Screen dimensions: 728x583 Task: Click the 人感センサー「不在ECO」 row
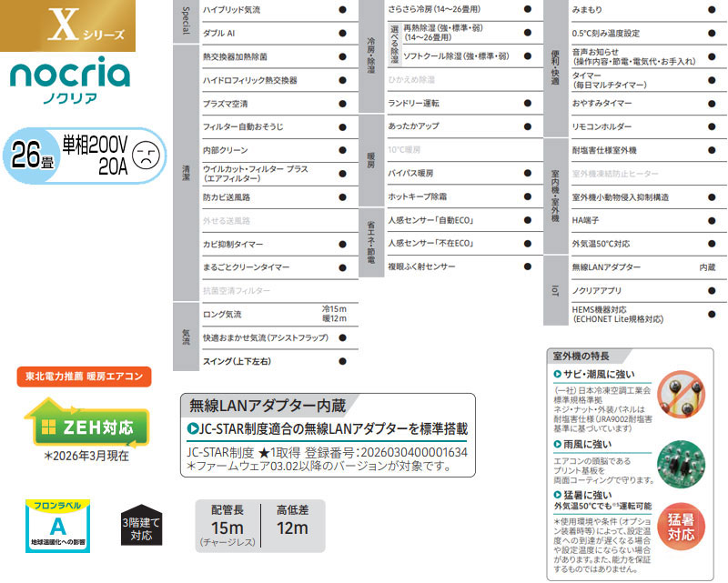click(x=465, y=243)
